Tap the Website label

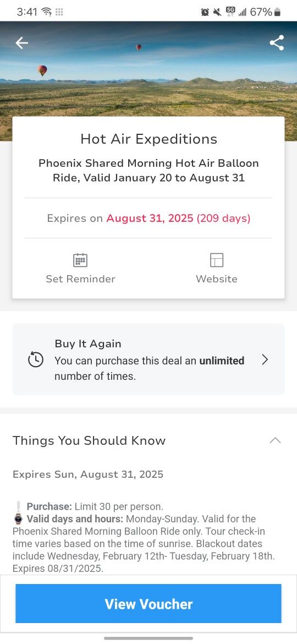tap(217, 279)
